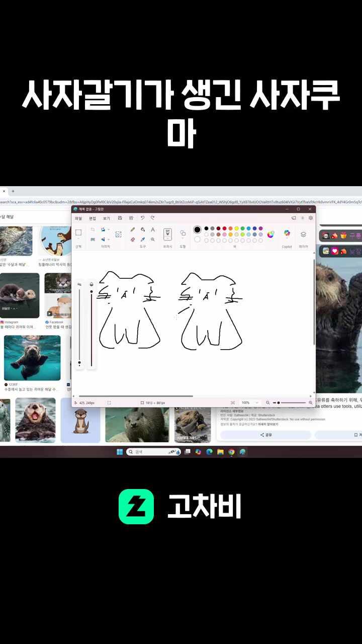Open the 100% zoom level dropdown

(249, 403)
